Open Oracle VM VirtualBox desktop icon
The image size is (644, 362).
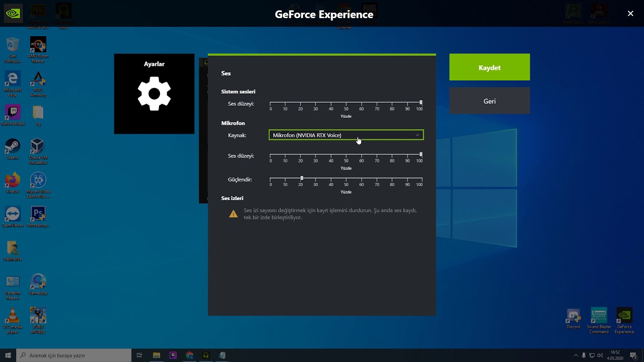click(x=38, y=152)
